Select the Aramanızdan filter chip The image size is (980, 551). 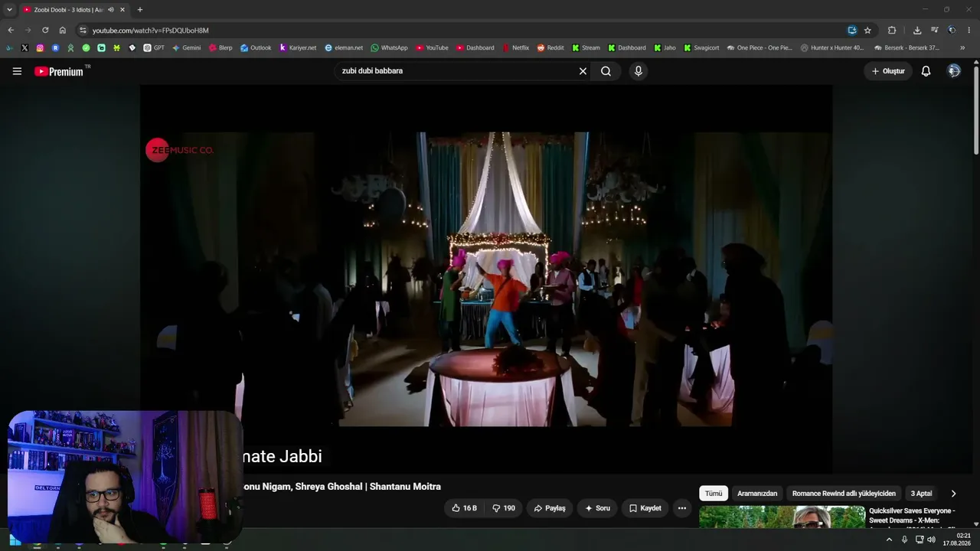click(x=757, y=494)
